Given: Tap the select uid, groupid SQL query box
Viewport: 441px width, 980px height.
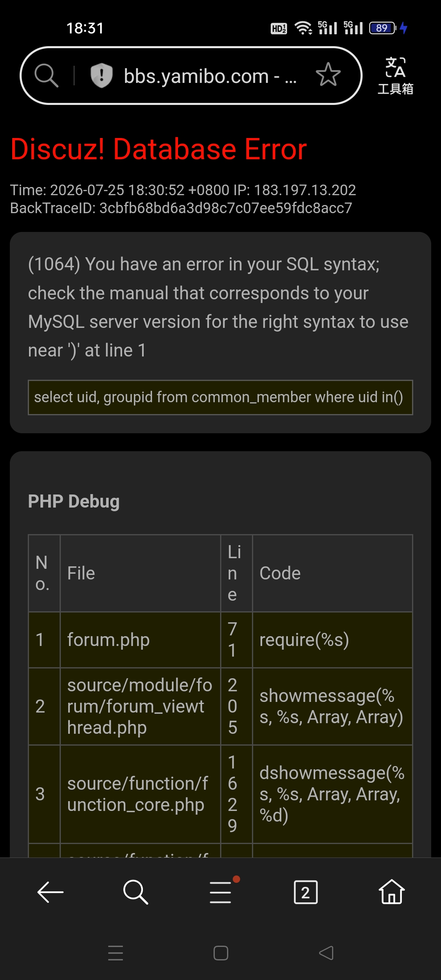Looking at the screenshot, I should pyautogui.click(x=220, y=397).
